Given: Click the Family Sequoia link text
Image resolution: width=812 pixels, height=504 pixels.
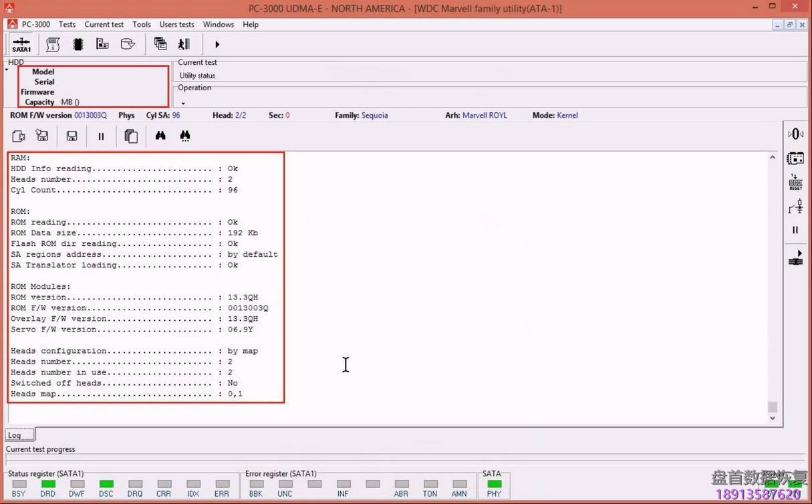Looking at the screenshot, I should coord(374,115).
